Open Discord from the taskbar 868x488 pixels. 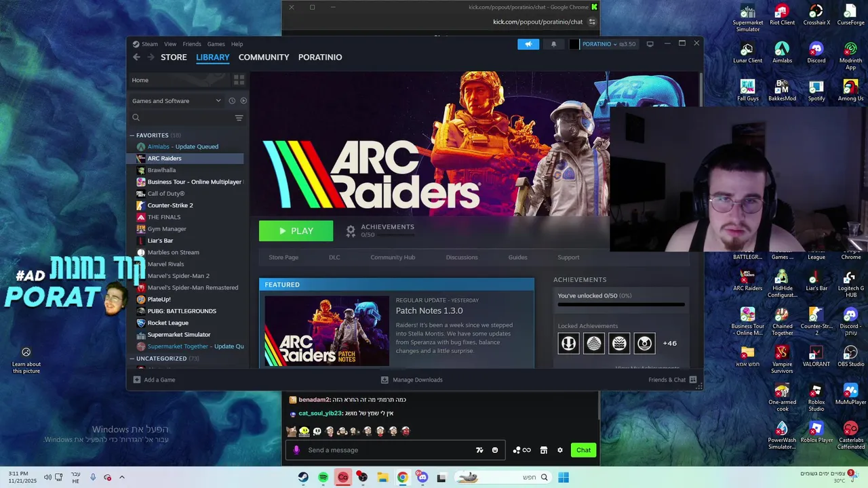pos(422,478)
